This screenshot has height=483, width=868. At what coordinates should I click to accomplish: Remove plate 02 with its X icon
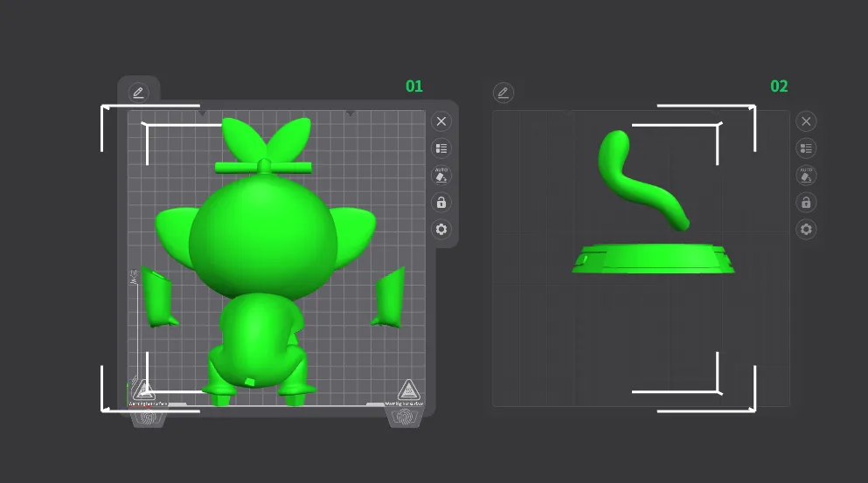pyautogui.click(x=806, y=121)
